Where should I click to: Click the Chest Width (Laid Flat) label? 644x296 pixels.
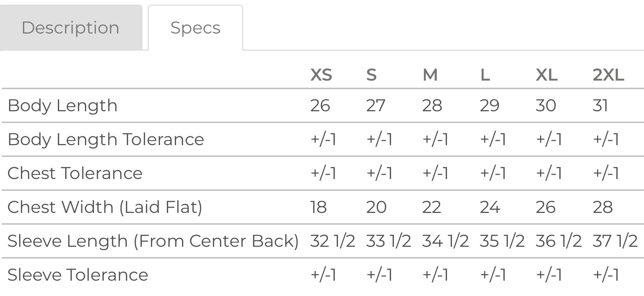(x=105, y=207)
